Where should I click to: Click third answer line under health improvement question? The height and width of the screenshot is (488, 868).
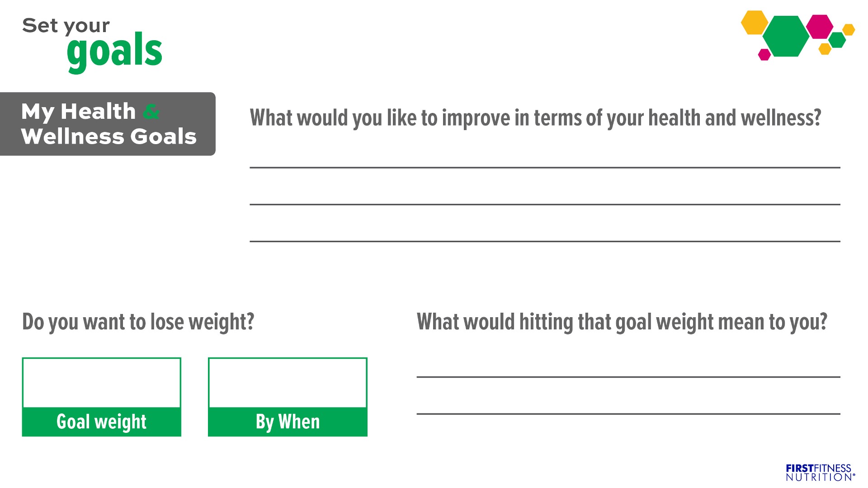tap(545, 241)
